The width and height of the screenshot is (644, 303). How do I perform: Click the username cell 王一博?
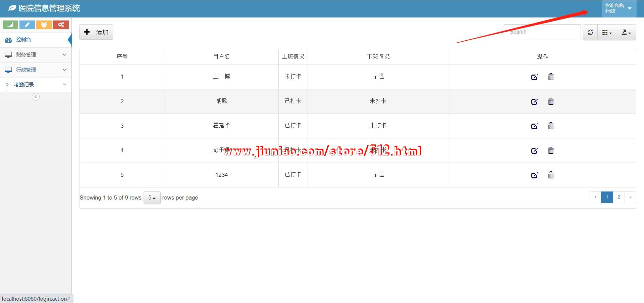point(222,77)
